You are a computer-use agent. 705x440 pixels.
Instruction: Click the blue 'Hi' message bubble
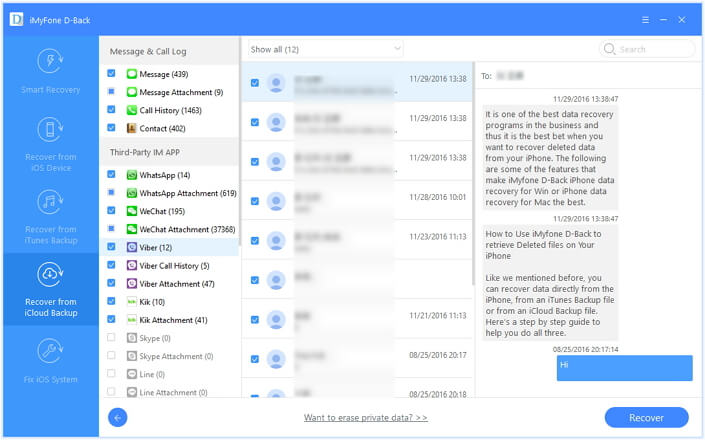(625, 368)
